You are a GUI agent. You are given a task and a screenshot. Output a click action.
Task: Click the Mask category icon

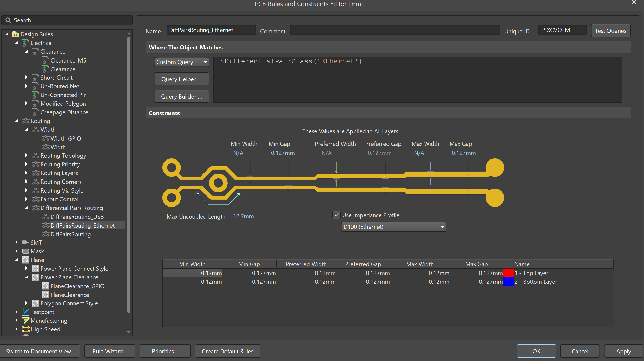pyautogui.click(x=25, y=251)
